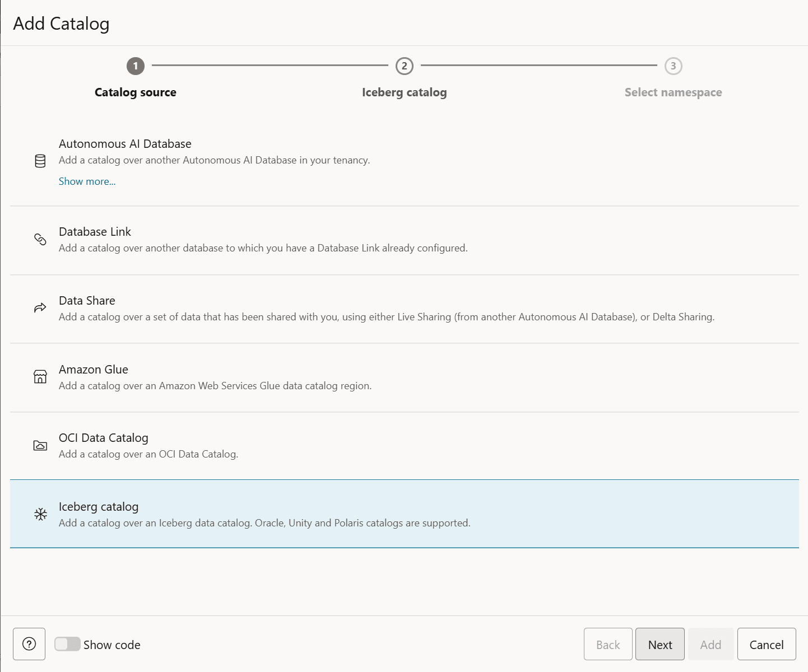Image resolution: width=808 pixels, height=672 pixels.
Task: Click the OCI Data Catalog folder icon
Action: tap(40, 445)
